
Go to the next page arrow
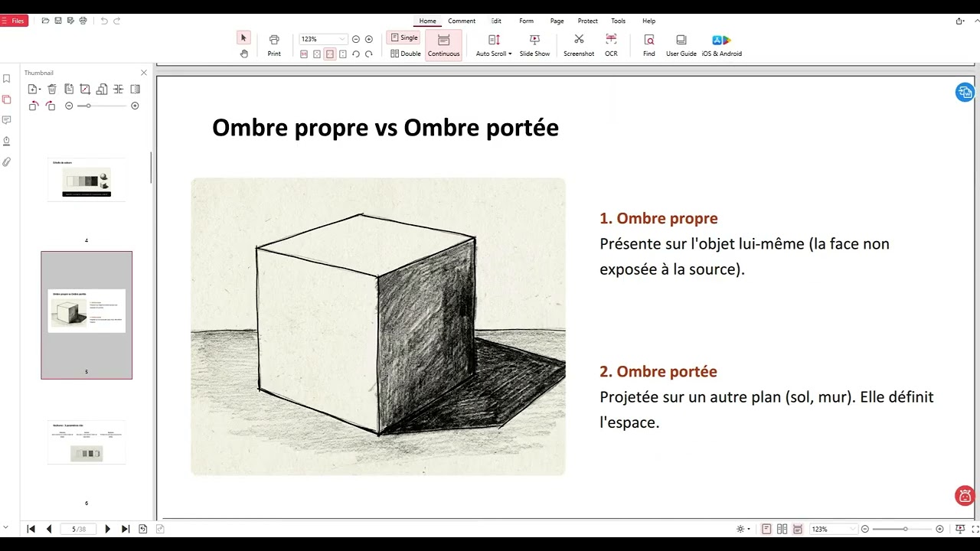coord(107,529)
